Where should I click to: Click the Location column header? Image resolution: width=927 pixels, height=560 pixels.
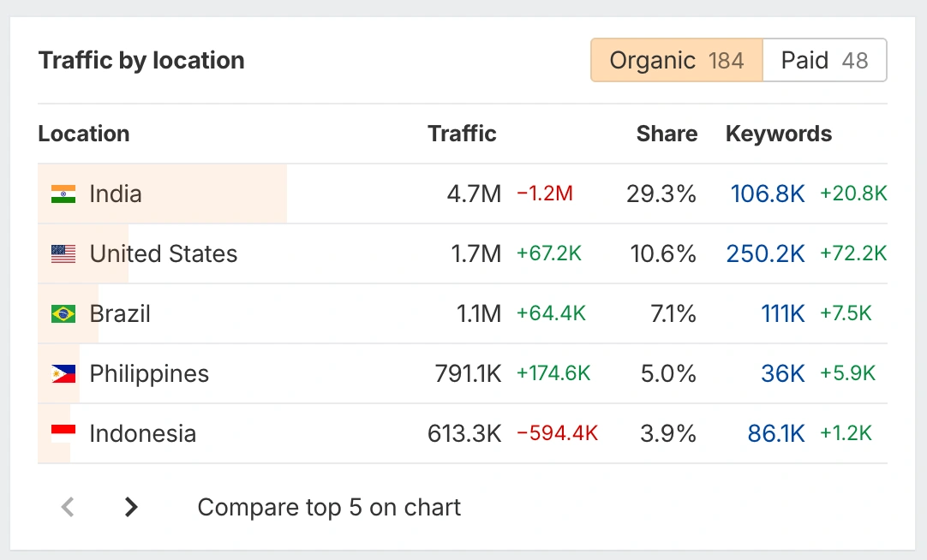coord(84,134)
